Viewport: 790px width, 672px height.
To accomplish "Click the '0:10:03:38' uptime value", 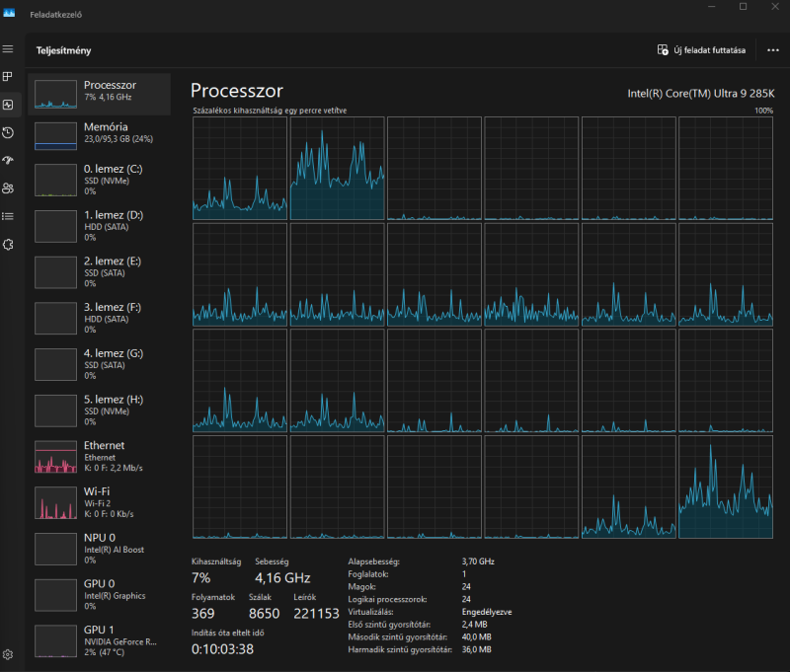I will pos(223,649).
